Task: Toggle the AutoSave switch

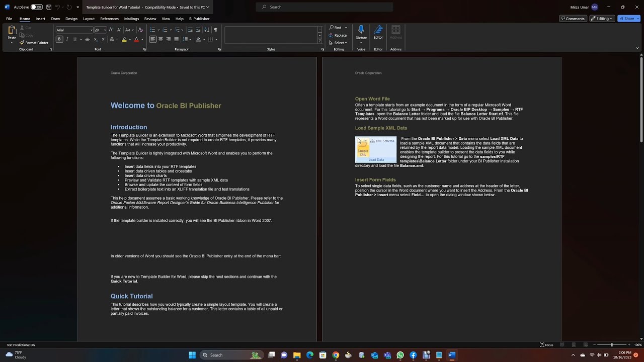Action: coord(37,7)
